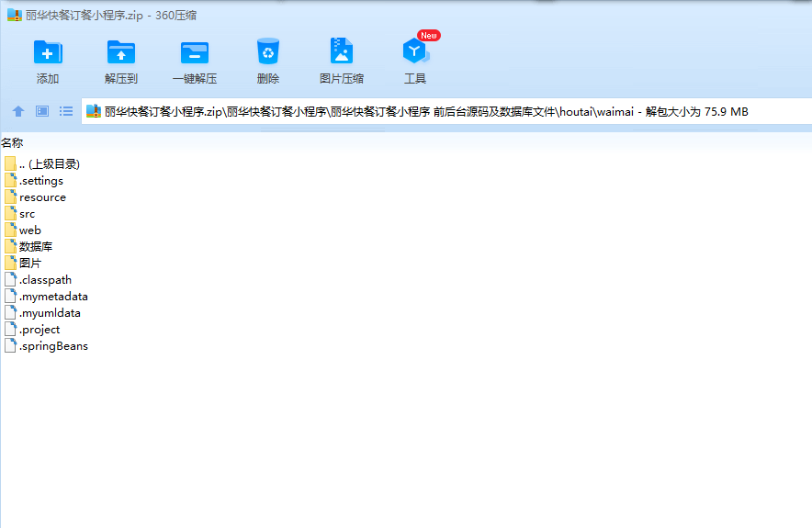Click the folder icon beside 图片
This screenshot has width=812, height=528.
10,263
